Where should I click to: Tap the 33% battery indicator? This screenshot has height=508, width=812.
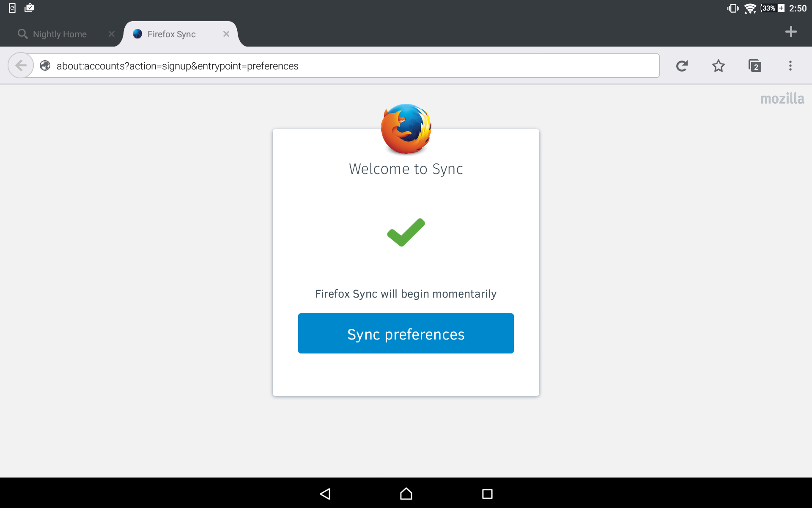[x=772, y=8]
